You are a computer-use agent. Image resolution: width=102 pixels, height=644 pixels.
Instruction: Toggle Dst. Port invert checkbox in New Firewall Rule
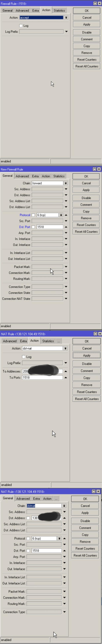click(x=33, y=227)
